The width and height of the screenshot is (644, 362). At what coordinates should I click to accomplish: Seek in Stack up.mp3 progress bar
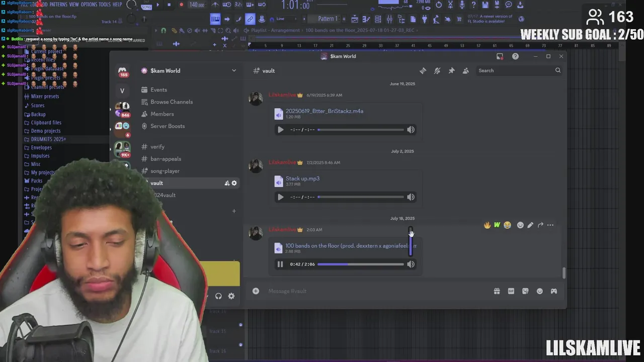361,197
